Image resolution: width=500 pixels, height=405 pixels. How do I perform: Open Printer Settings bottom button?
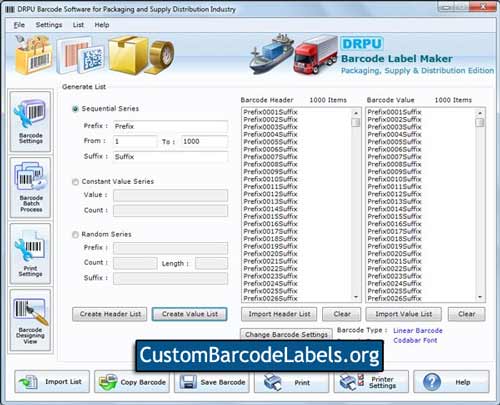pos(371,382)
